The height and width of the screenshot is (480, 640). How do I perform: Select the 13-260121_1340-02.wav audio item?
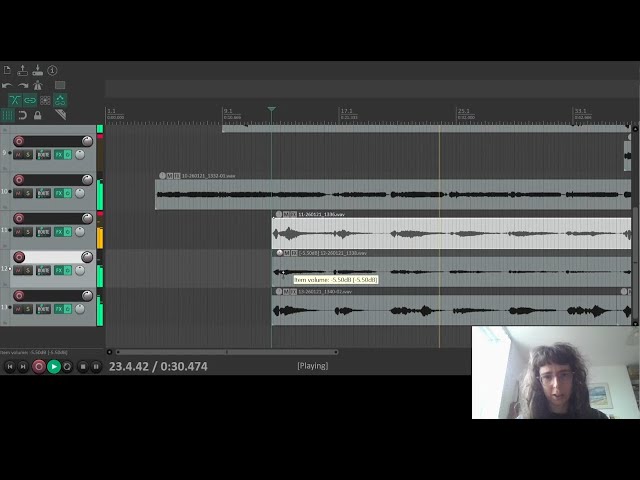tap(451, 311)
